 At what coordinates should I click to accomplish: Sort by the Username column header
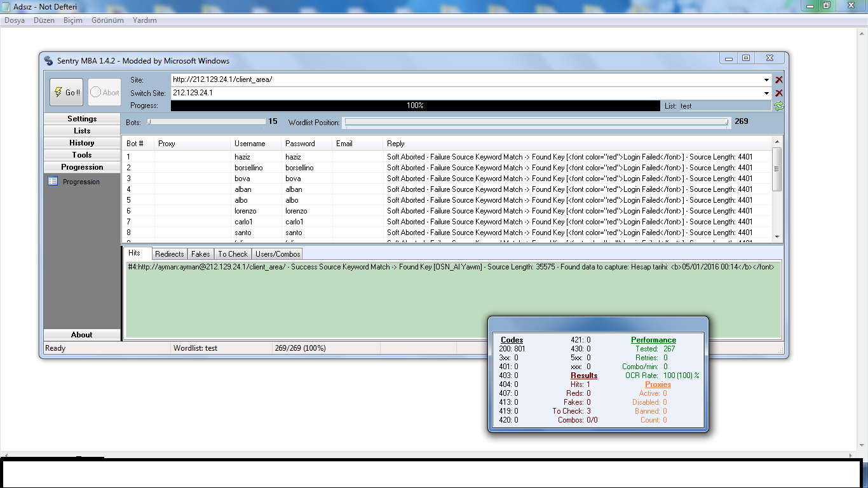250,144
